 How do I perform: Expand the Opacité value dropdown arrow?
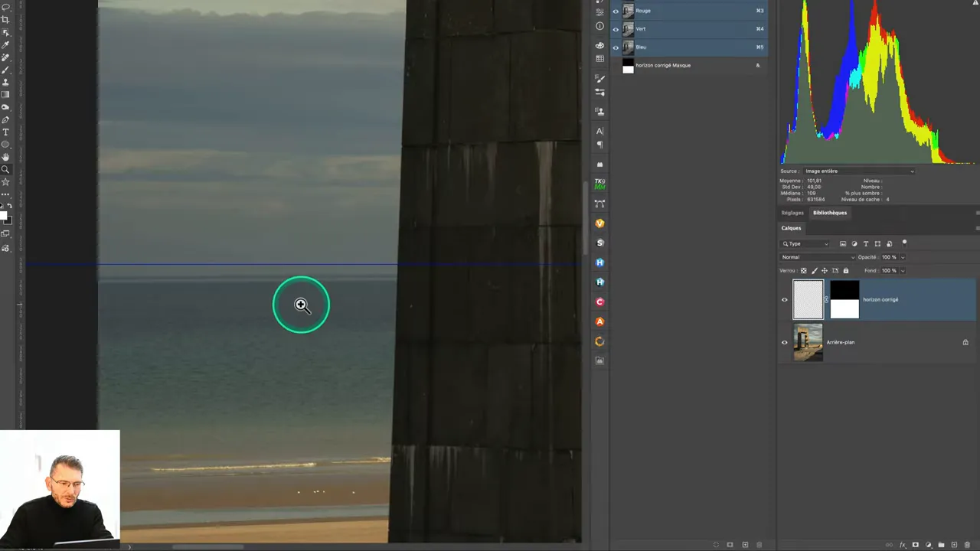(902, 257)
